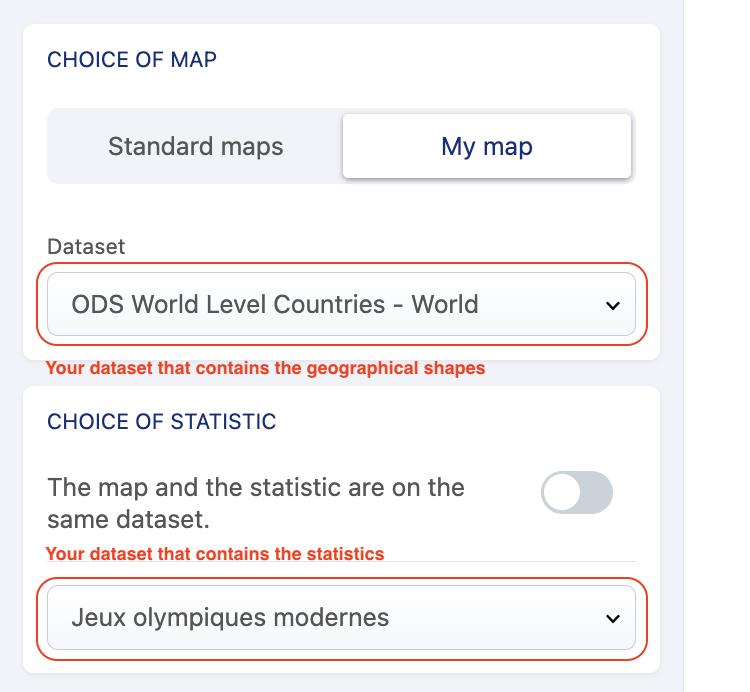
Task: Click the 'Jeux olympiques modernes' selected value text
Action: [230, 617]
